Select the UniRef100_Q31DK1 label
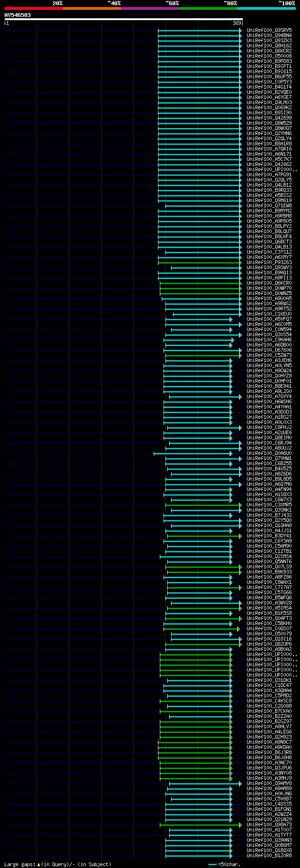Image resolution: width=300 pixels, height=868 pixels. pos(269,680)
